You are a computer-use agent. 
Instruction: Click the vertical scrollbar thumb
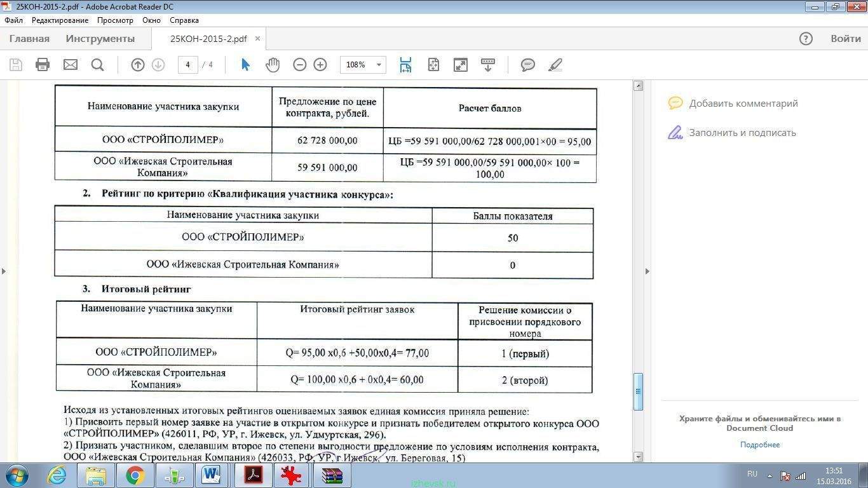(x=639, y=391)
